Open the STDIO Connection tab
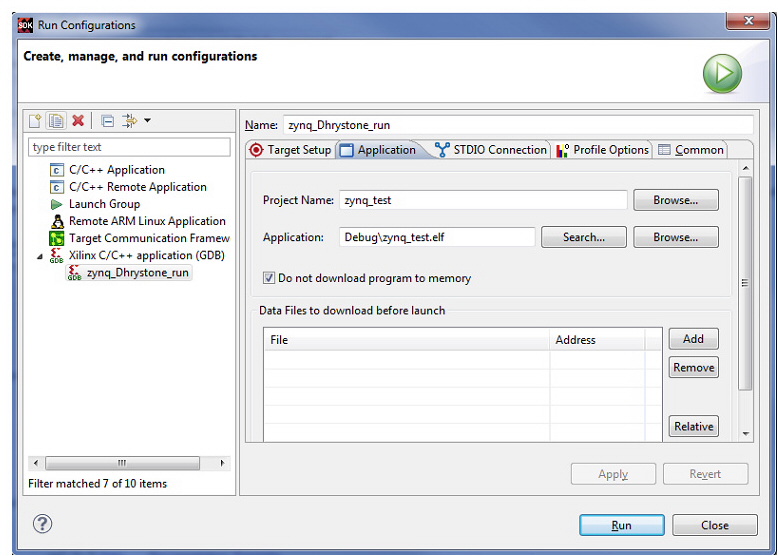The height and width of the screenshot is (556, 778). [491, 150]
